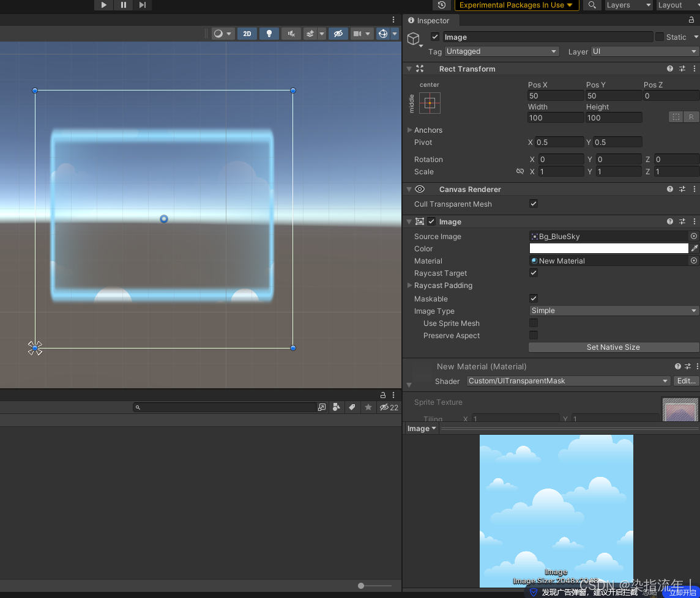Open the Layer UI dropdown
The image size is (700, 598).
[x=645, y=51]
